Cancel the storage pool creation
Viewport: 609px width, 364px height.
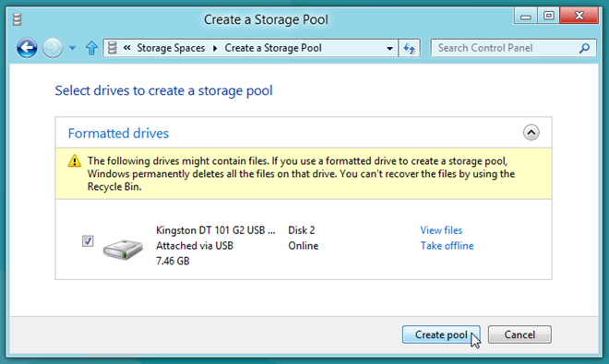(x=519, y=335)
